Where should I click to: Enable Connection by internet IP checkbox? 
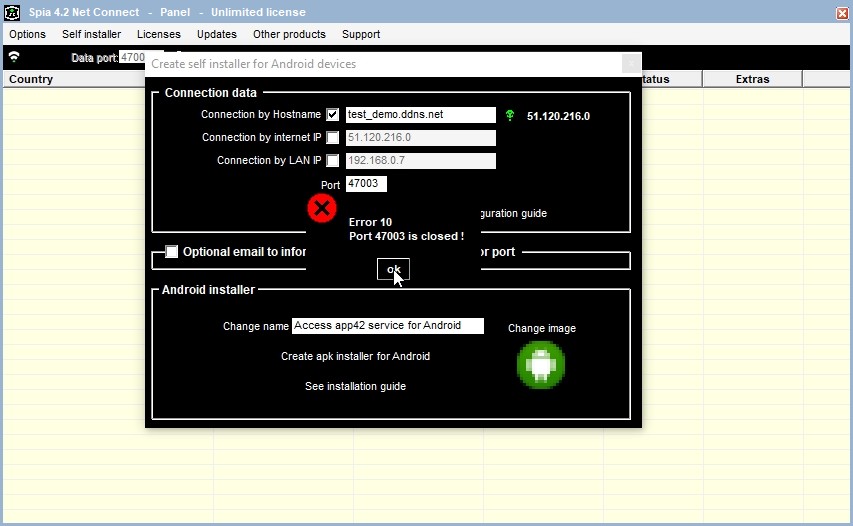tap(332, 138)
